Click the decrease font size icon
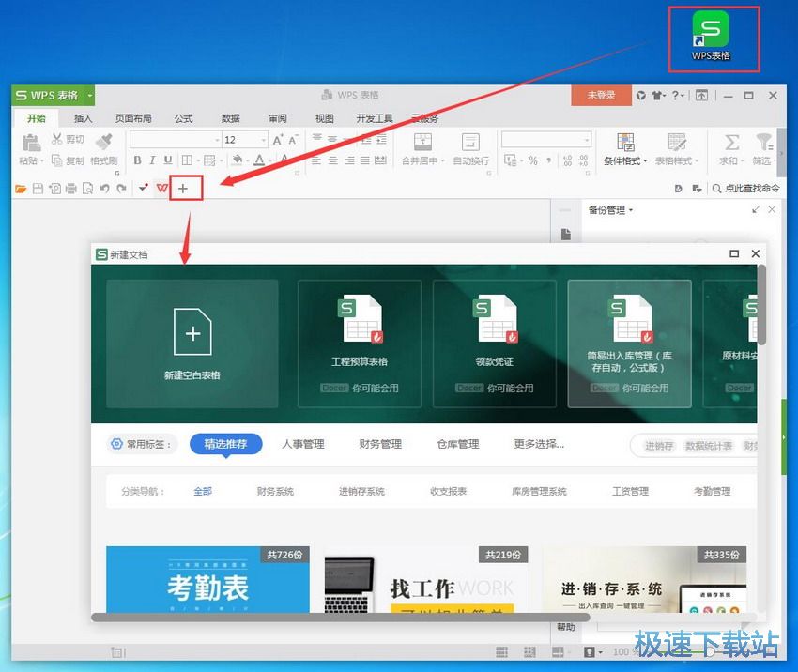 point(294,140)
